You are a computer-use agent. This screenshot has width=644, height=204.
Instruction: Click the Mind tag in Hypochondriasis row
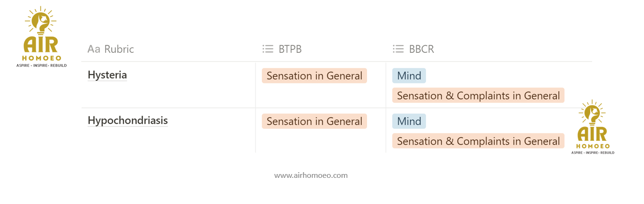coord(409,121)
